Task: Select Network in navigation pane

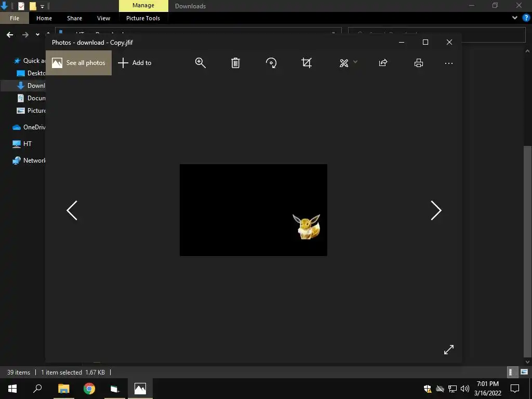Action: (x=29, y=161)
